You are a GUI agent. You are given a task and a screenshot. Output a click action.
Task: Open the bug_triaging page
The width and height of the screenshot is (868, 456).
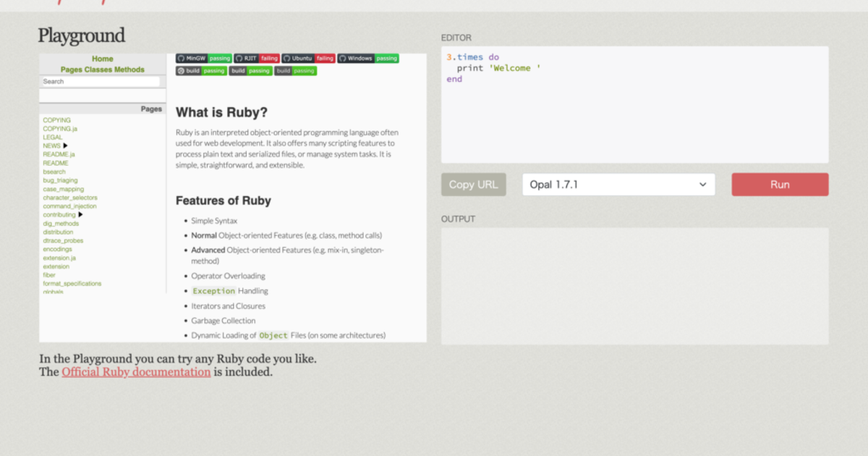coord(60,180)
